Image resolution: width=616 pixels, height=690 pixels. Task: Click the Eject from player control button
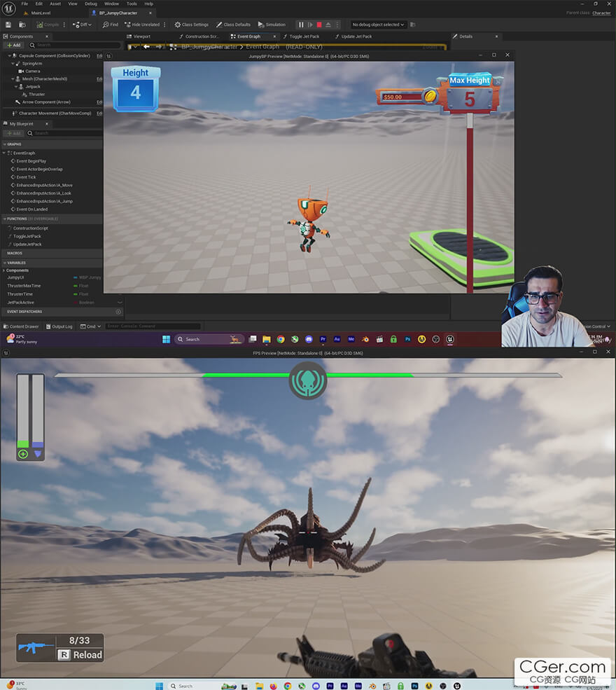(328, 25)
